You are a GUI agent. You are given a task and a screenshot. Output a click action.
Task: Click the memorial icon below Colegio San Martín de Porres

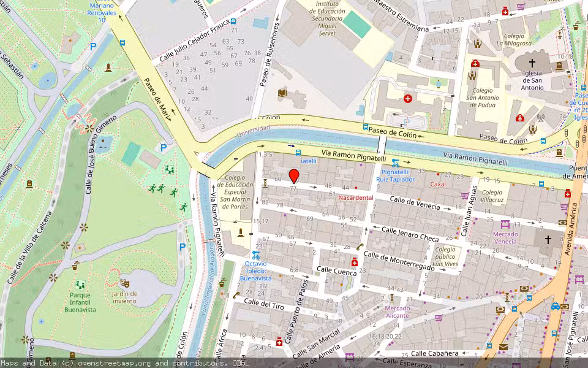pos(240,233)
